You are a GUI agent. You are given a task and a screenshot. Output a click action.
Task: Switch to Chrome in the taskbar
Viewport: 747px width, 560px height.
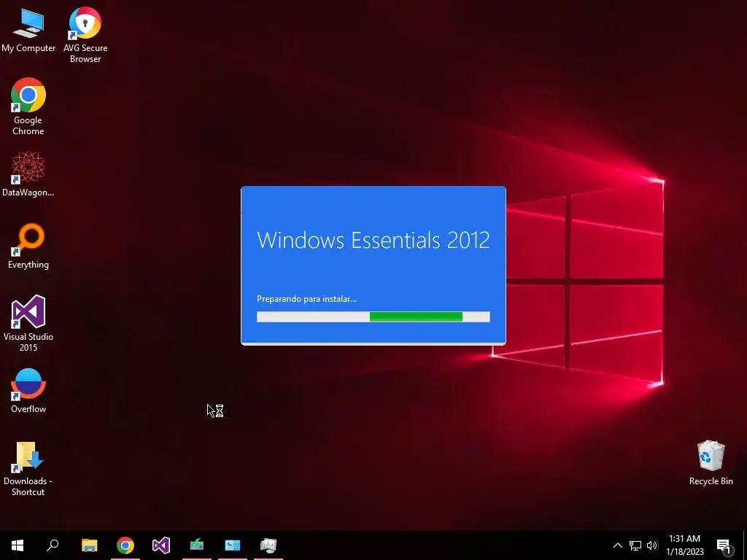[x=125, y=545]
